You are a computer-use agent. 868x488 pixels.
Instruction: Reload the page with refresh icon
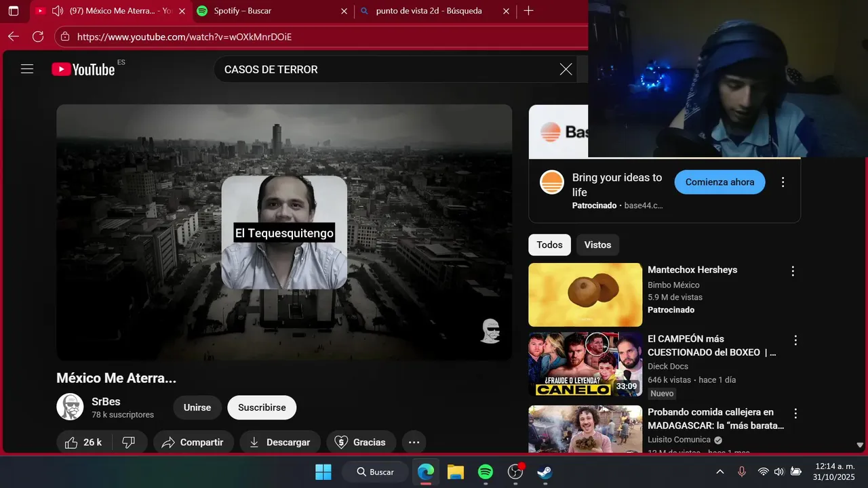click(x=38, y=37)
